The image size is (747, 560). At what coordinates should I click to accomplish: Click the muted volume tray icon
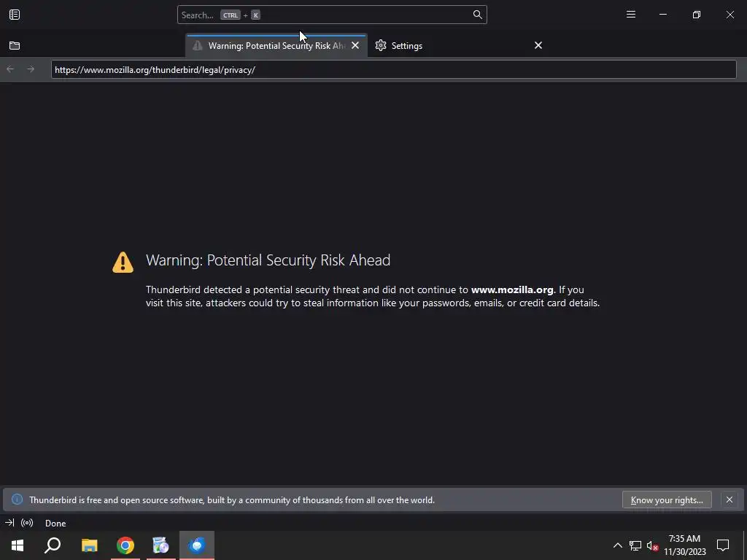[653, 545]
